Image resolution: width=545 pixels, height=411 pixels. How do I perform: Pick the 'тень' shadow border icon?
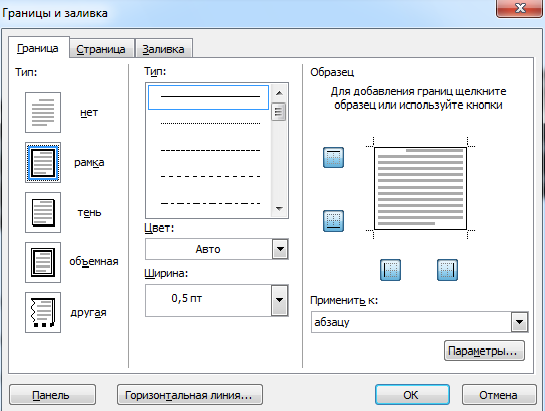43,212
